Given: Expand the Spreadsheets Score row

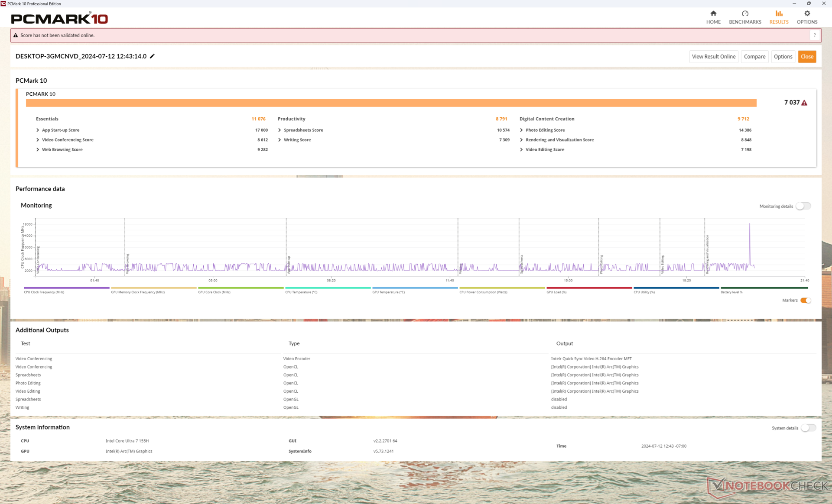Looking at the screenshot, I should click(279, 130).
